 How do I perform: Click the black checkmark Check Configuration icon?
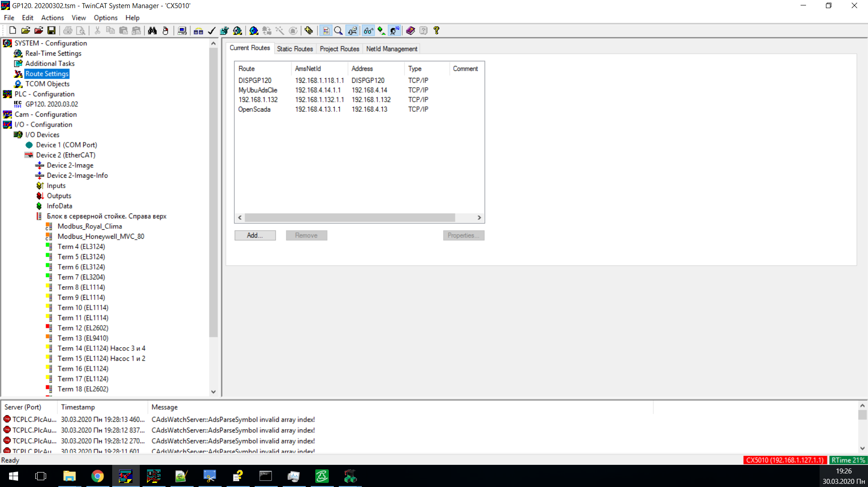[211, 31]
